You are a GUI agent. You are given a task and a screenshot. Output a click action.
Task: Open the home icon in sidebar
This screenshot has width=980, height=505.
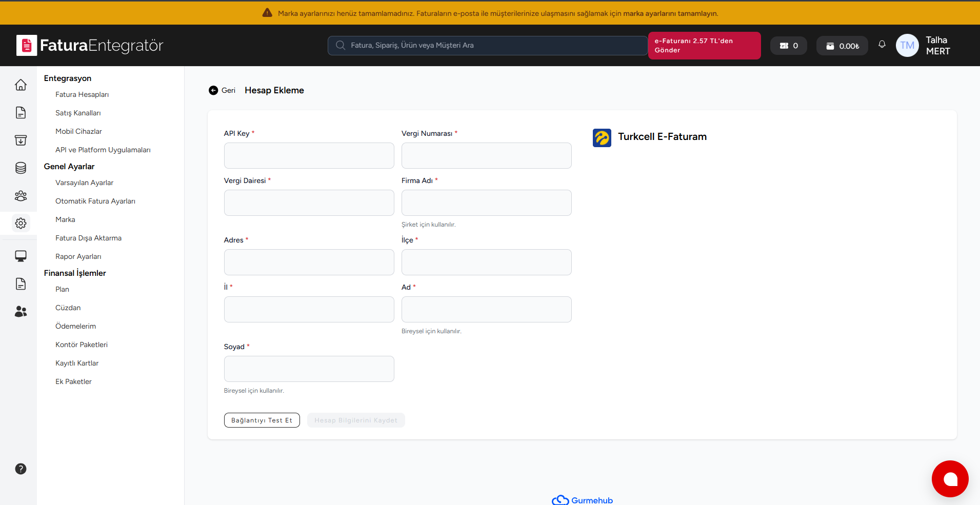21,85
